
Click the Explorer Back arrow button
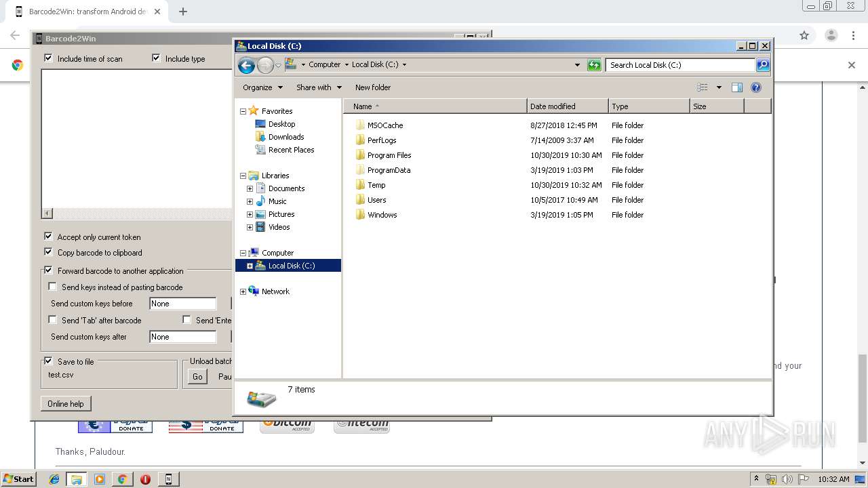pyautogui.click(x=247, y=65)
